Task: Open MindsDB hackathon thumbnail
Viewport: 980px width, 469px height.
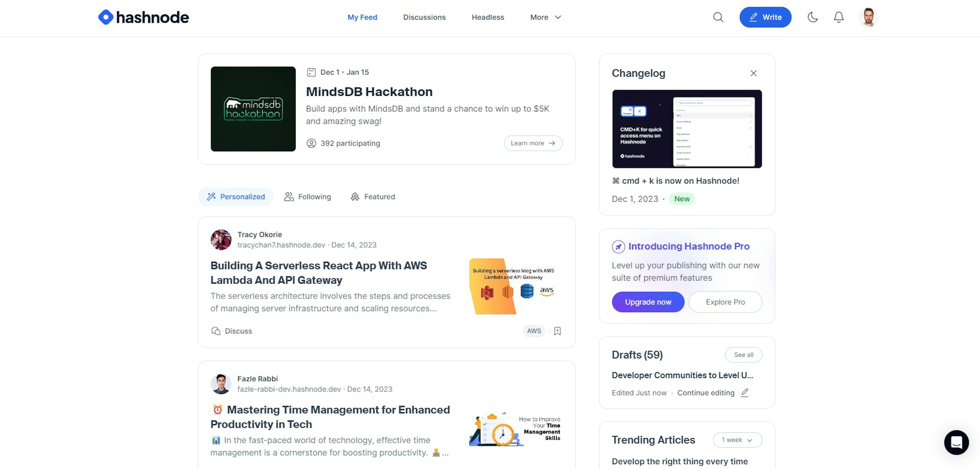Action: coord(253,109)
